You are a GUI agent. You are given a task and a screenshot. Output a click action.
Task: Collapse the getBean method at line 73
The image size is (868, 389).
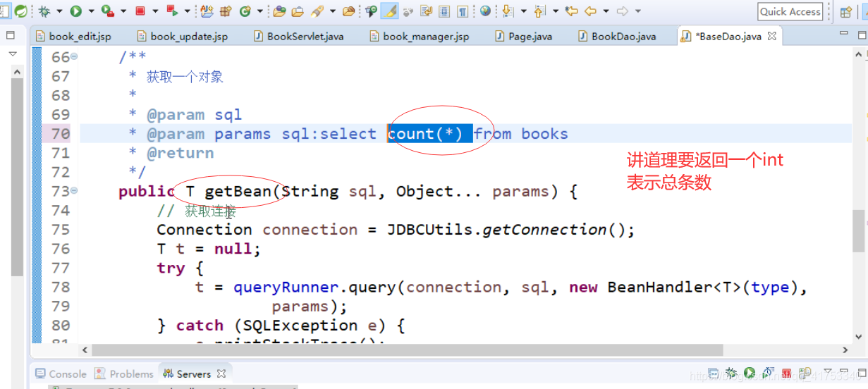tap(75, 191)
